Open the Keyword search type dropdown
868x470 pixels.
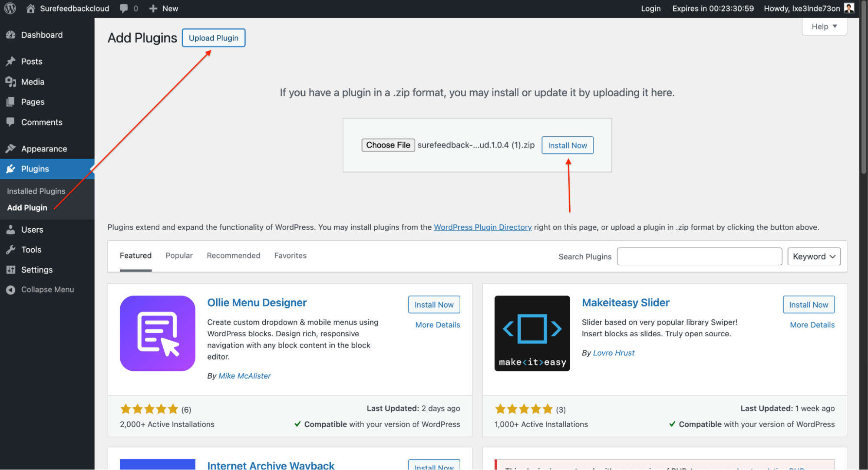tap(814, 256)
